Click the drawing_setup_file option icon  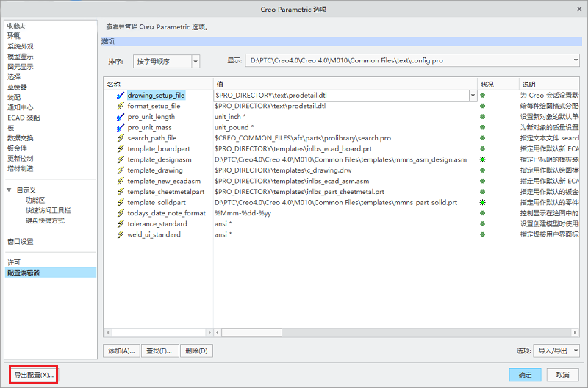120,96
